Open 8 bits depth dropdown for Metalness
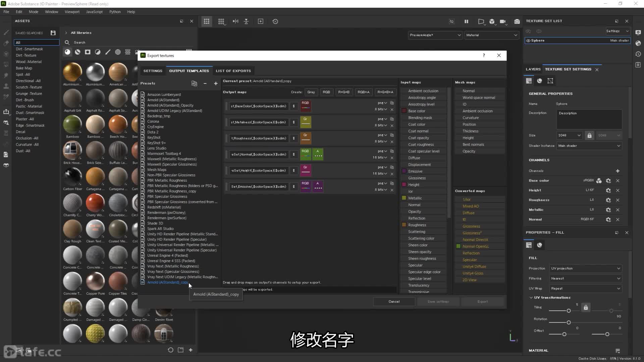The width and height of the screenshot is (644, 362). tap(381, 125)
